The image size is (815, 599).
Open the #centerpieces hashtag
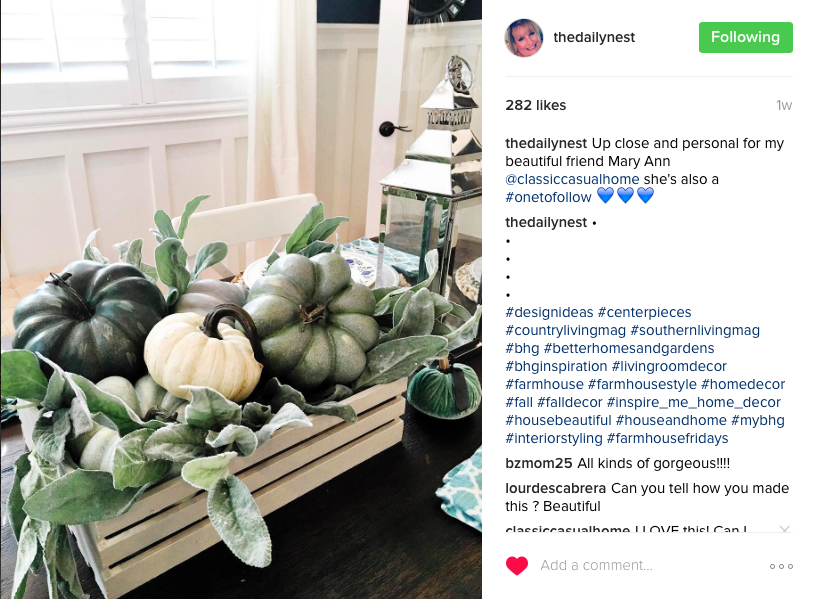pos(645,312)
